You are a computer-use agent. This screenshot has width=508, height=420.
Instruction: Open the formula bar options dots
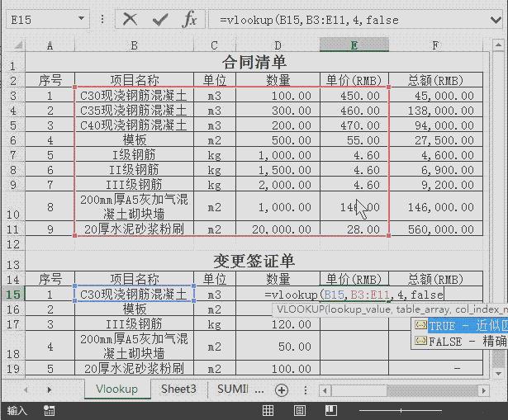click(x=102, y=20)
